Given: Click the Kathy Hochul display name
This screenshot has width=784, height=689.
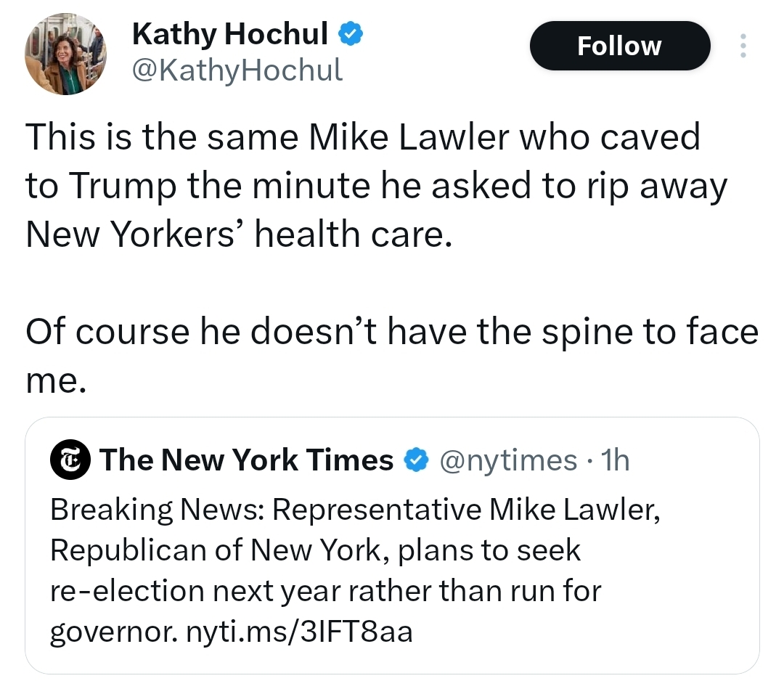Looking at the screenshot, I should (x=229, y=33).
